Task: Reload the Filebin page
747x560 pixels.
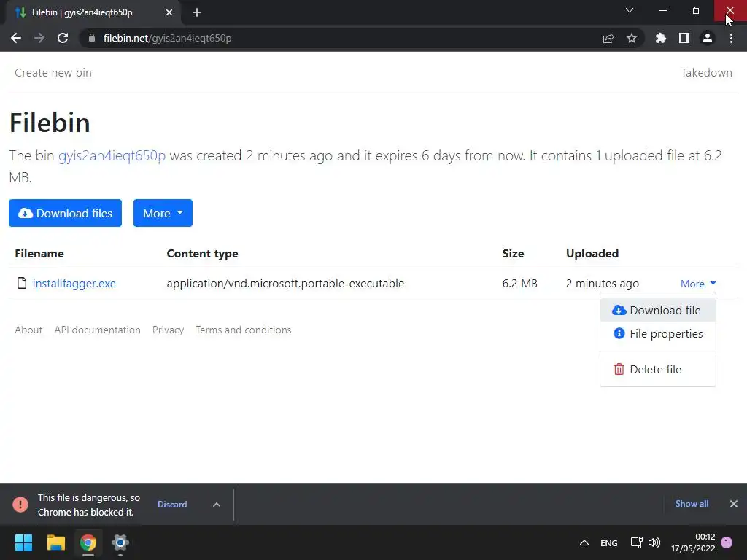Action: [x=63, y=38]
